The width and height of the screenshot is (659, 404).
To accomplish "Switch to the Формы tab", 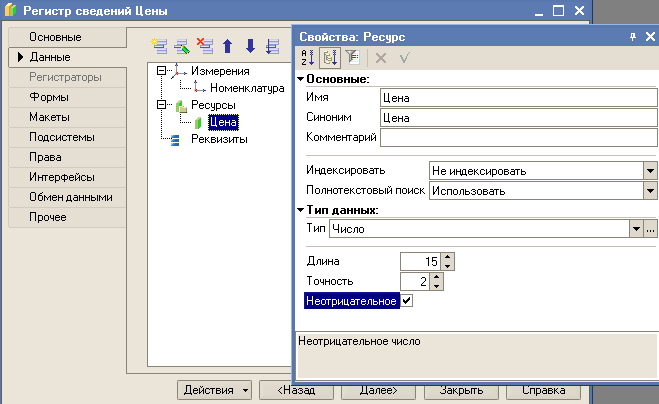I will [67, 97].
